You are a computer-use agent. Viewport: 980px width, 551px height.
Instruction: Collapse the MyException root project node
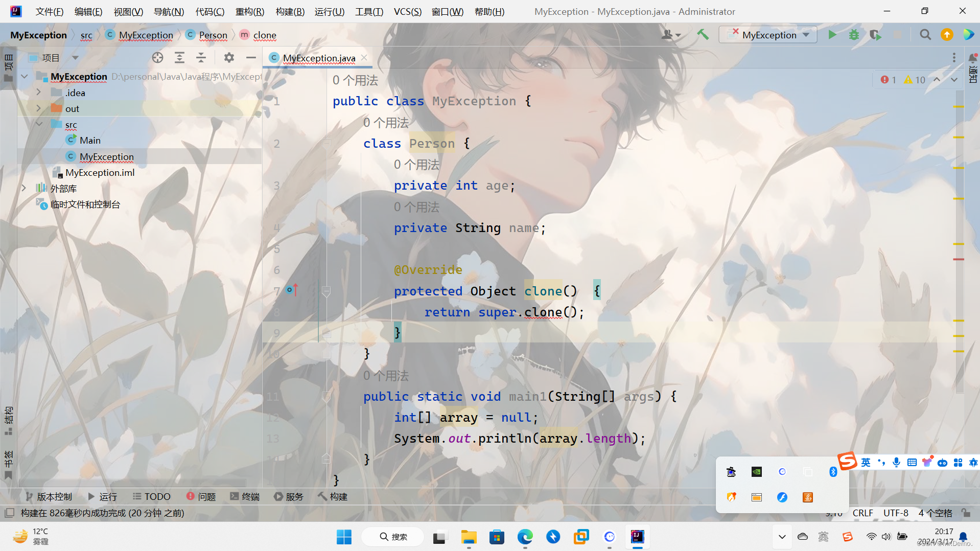25,77
